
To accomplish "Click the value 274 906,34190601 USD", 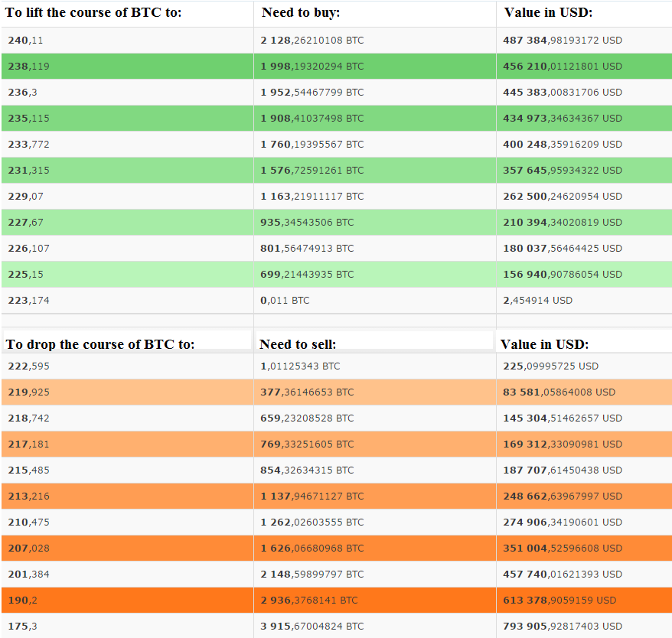I will 563,522.
